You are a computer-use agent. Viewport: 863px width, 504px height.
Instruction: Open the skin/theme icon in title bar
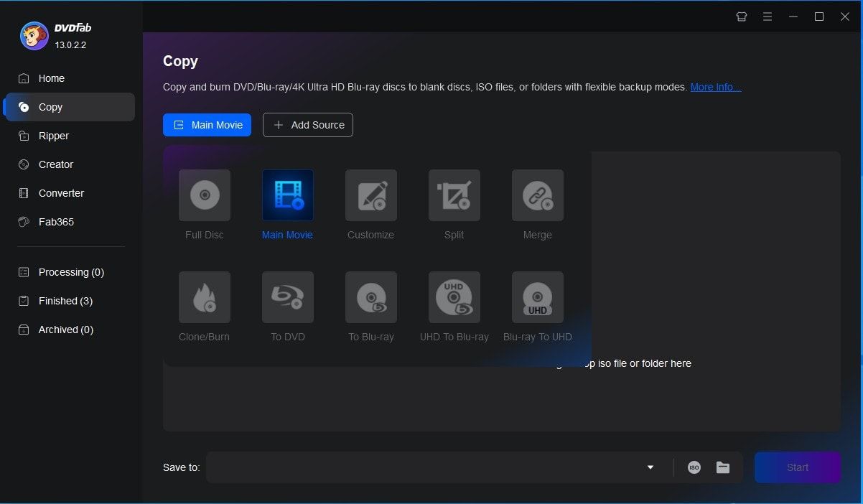click(x=742, y=17)
